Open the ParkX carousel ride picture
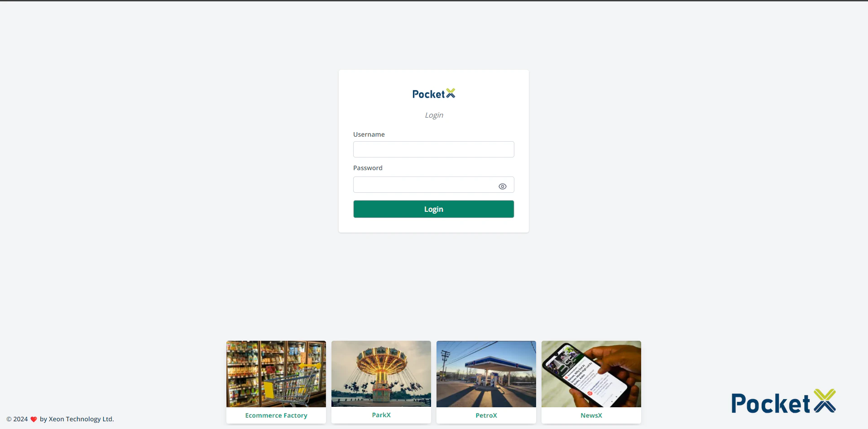 (381, 374)
